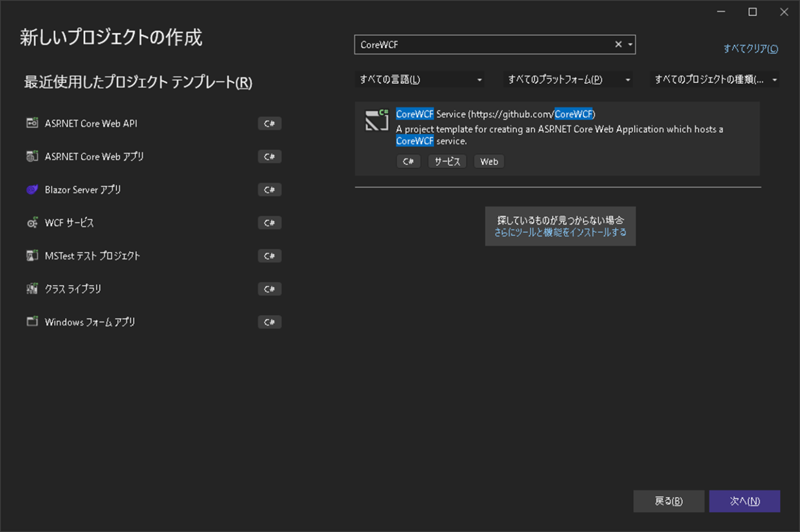Viewport: 800px width, 532px height.
Task: Open the すべての言語 dropdown
Action: (420, 79)
